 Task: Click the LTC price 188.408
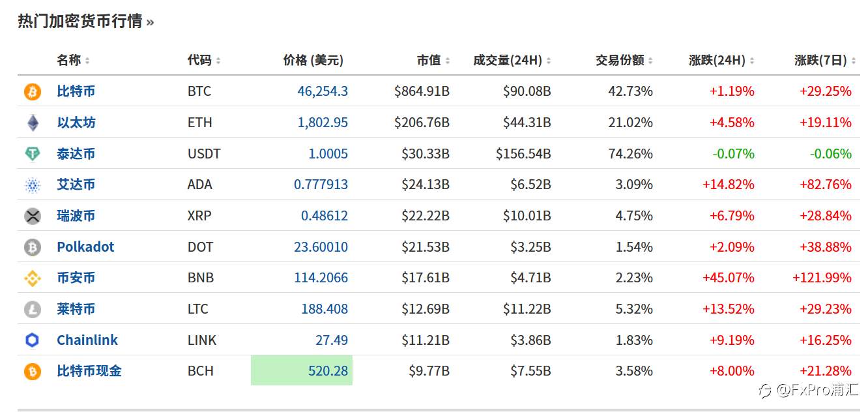coord(325,309)
